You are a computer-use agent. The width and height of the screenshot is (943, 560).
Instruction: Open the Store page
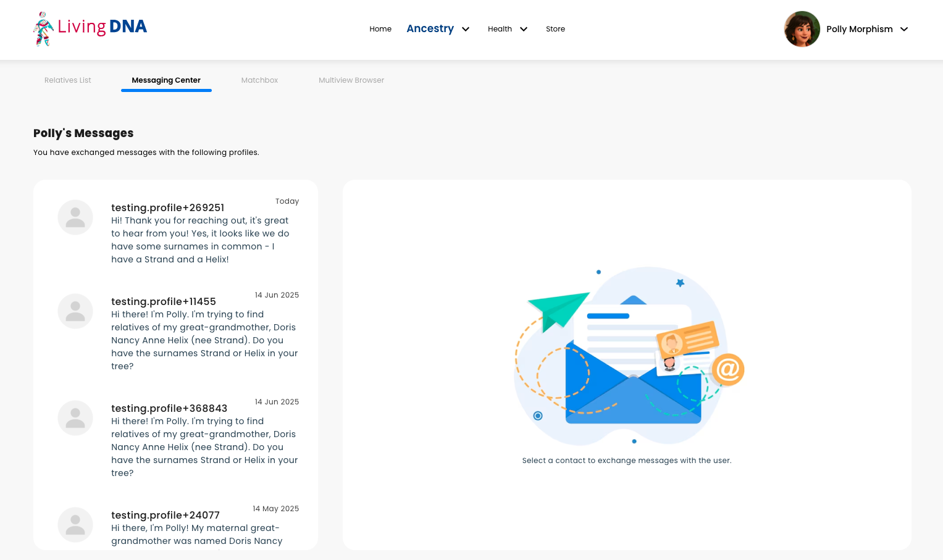pyautogui.click(x=555, y=29)
